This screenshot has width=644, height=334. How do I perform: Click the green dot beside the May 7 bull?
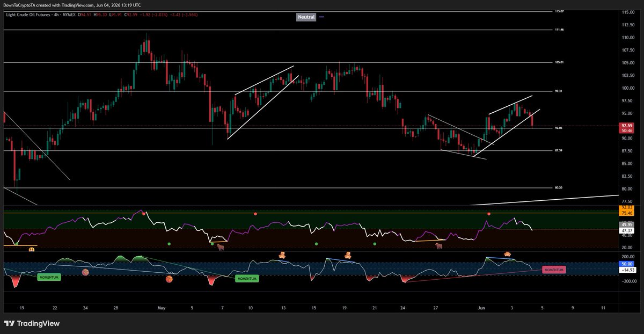coord(213,244)
